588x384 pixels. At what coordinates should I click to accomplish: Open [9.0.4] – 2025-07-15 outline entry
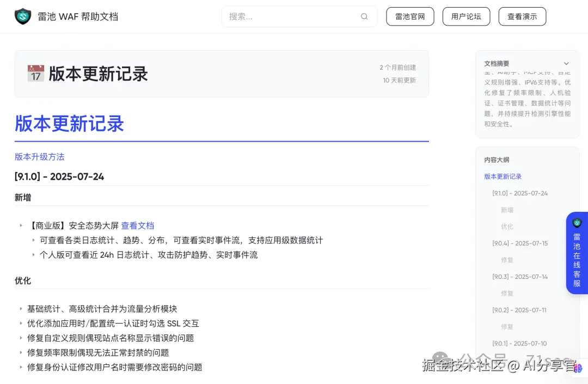(x=520, y=243)
